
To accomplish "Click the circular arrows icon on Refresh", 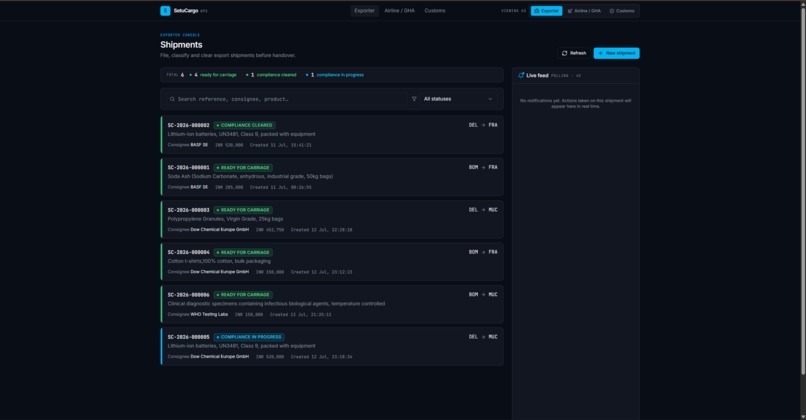I will 564,53.
